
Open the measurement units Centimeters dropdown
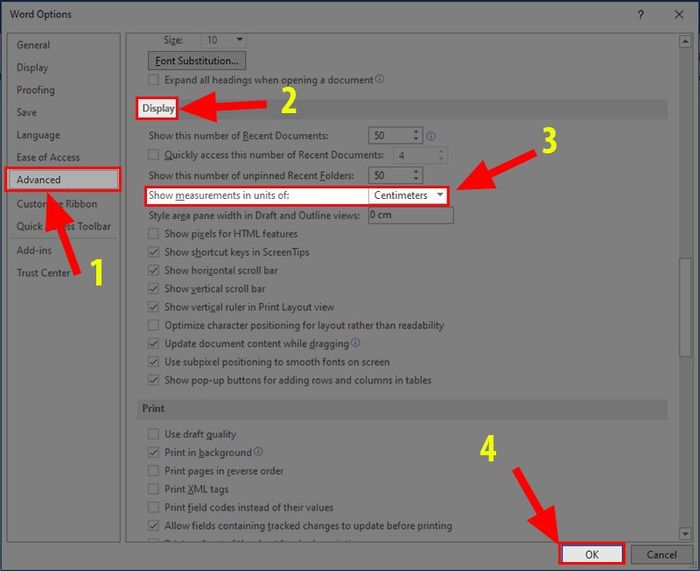(408, 196)
